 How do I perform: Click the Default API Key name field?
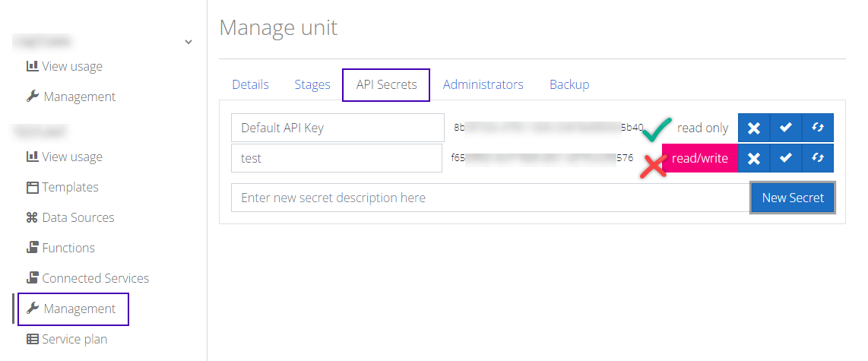[337, 128]
